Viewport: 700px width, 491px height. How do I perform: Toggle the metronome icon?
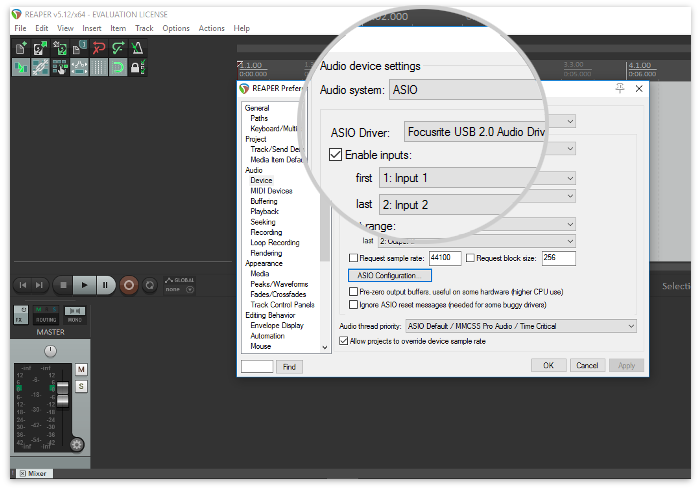(138, 48)
